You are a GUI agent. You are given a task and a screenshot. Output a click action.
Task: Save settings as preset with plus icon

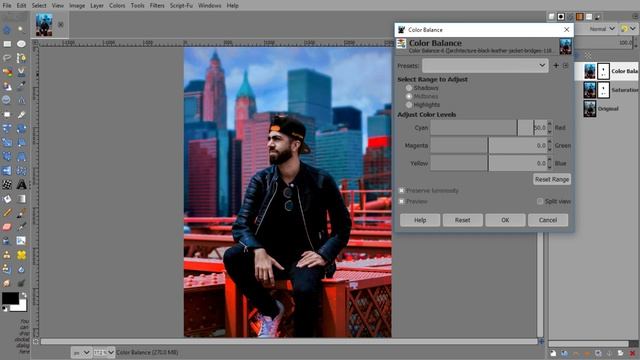[556, 65]
